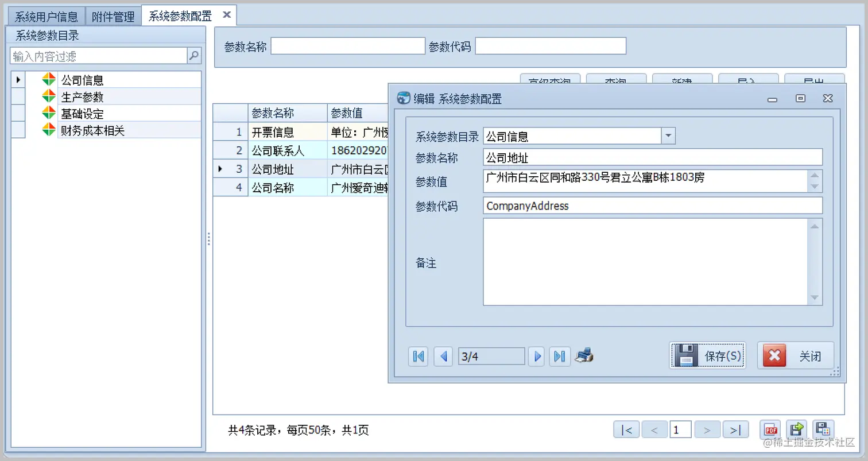Image resolution: width=868 pixels, height=461 pixels.
Task: Click the export all pages icon
Action: coord(823,429)
